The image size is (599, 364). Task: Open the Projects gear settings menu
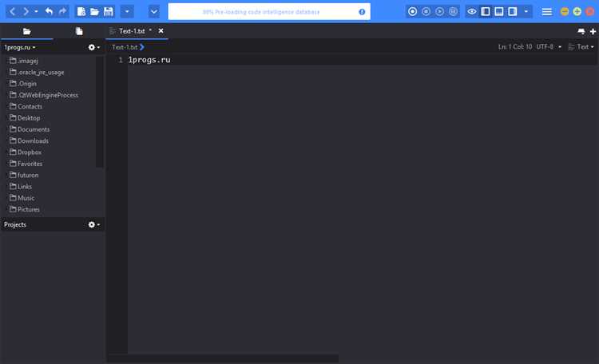coord(93,224)
